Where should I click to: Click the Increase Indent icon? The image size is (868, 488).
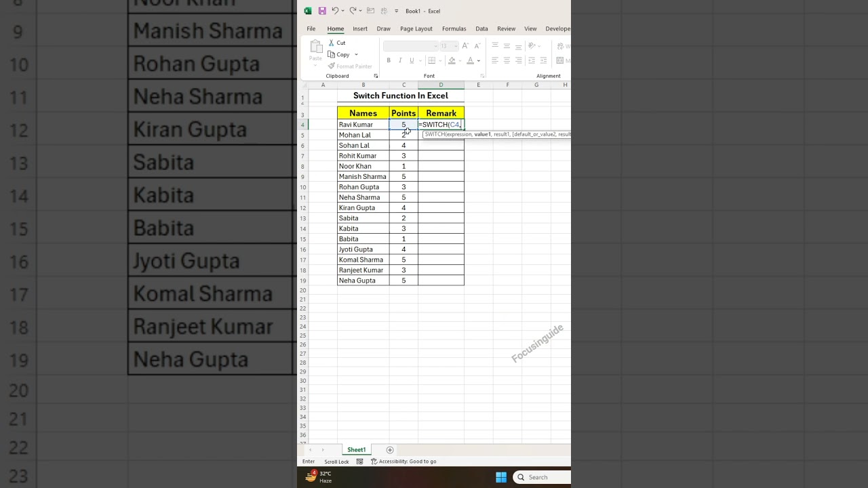(543, 60)
